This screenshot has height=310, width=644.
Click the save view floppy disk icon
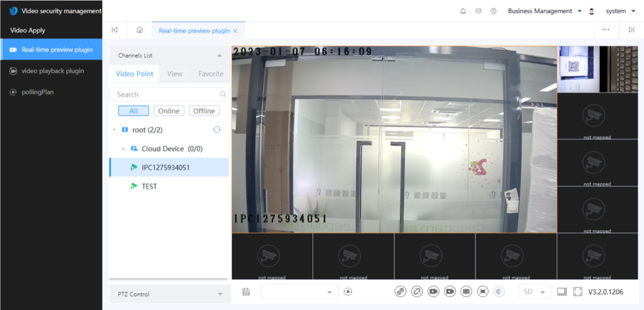[x=246, y=292]
